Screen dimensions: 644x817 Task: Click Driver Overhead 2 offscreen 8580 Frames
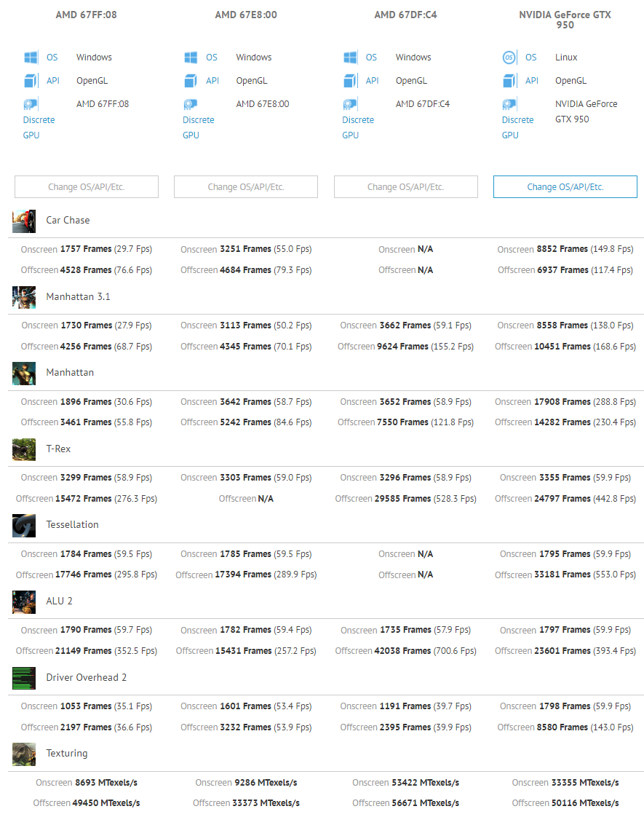(565, 727)
